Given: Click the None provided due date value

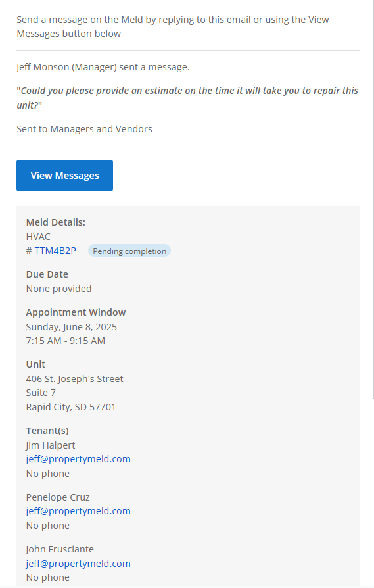Looking at the screenshot, I should pos(59,288).
